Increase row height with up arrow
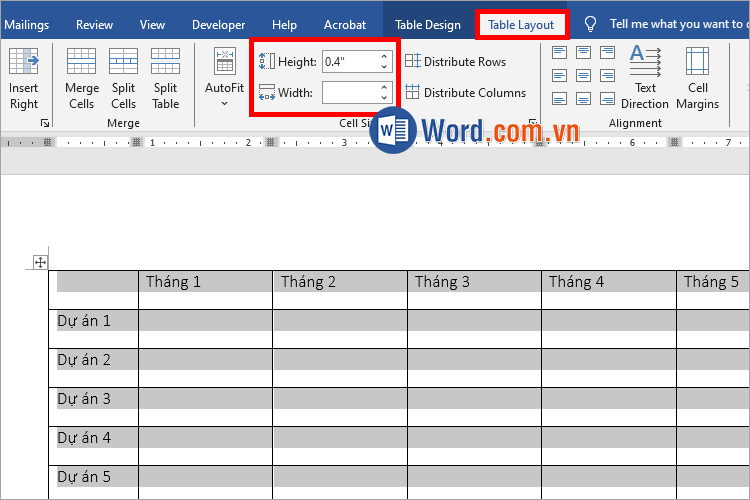The height and width of the screenshot is (500, 750). click(384, 56)
